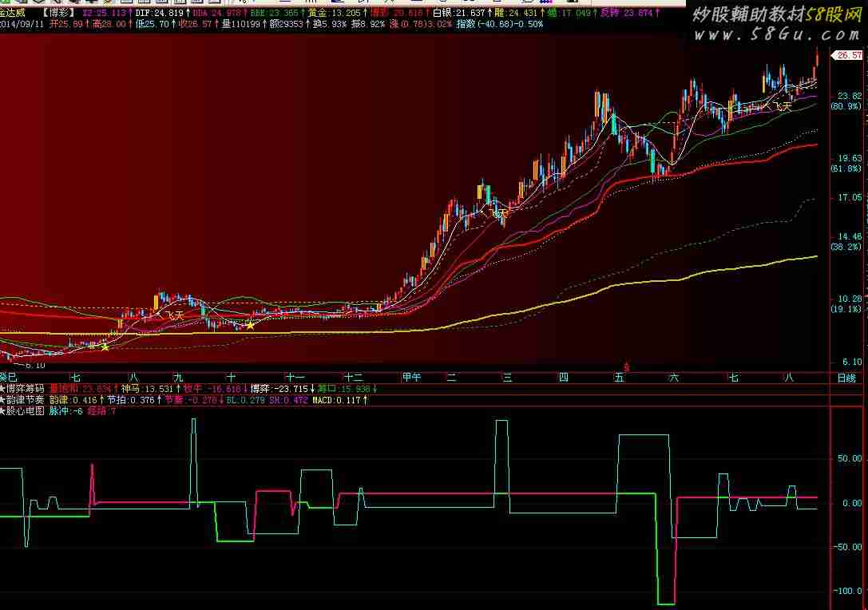Screen dimensions: 868x610
Task: Select the 癸巳 year marker on the timeline
Action: [x=8, y=378]
